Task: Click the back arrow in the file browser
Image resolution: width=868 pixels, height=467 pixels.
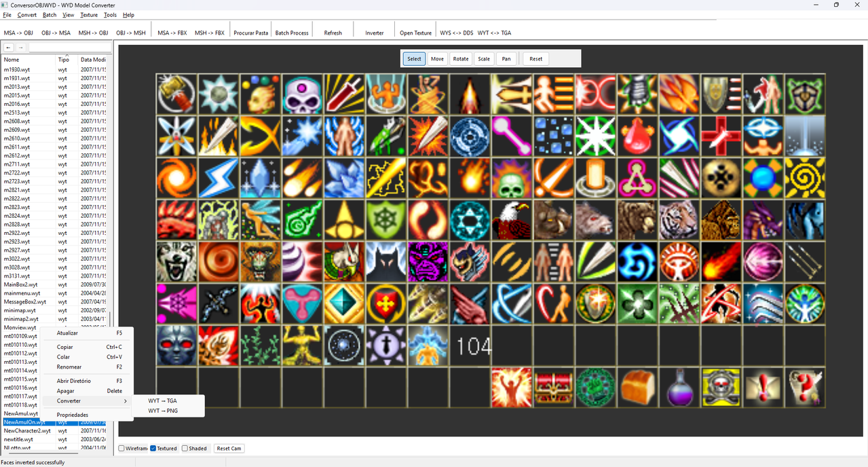Action: [8, 48]
